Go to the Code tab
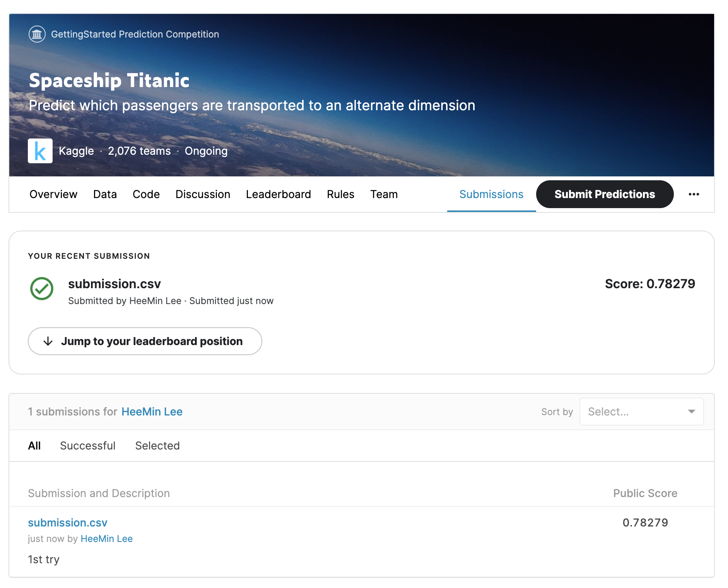This screenshot has height=588, width=728. point(146,194)
